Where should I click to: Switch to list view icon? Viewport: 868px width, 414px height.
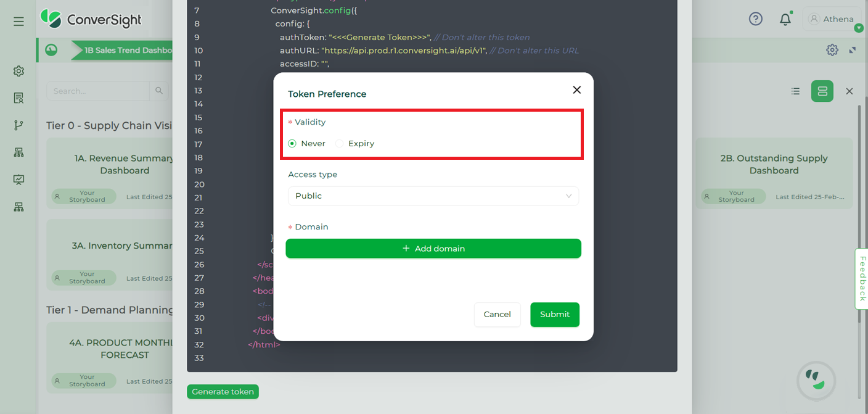pos(796,91)
